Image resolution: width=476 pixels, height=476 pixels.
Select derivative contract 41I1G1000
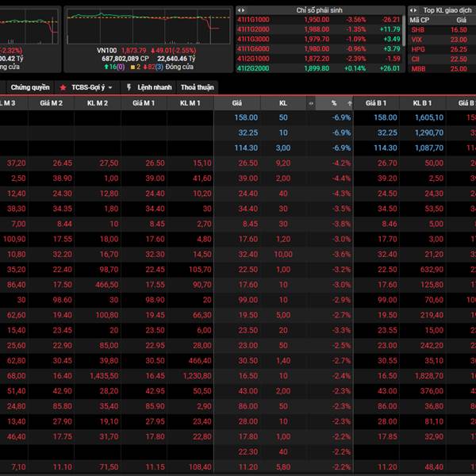click(253, 19)
